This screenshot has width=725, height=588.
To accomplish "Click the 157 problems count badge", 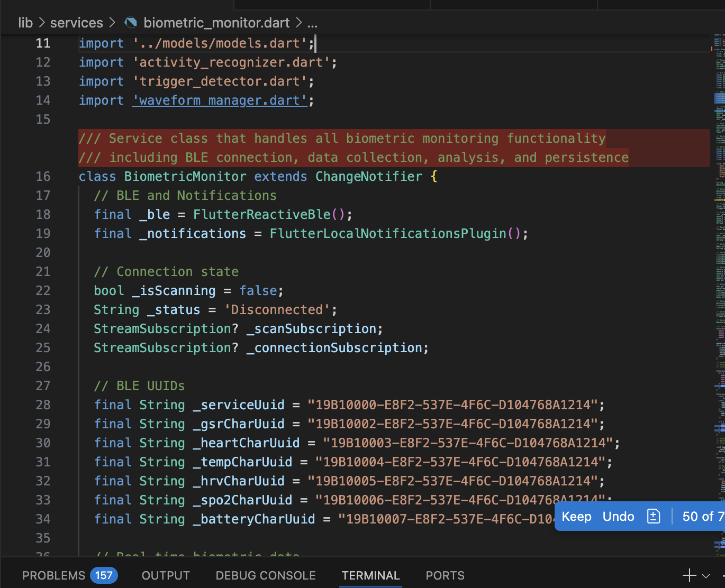I will point(104,575).
